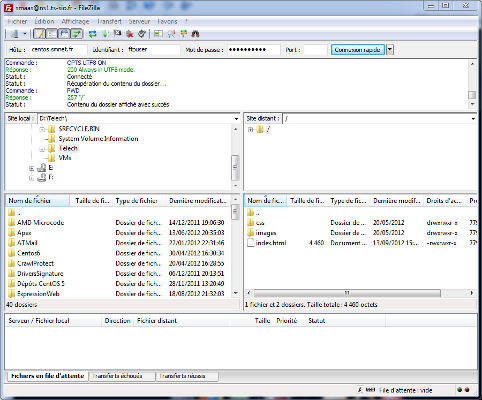Sort local files by Nom de fichier
This screenshot has width=482, height=400.
tap(38, 201)
